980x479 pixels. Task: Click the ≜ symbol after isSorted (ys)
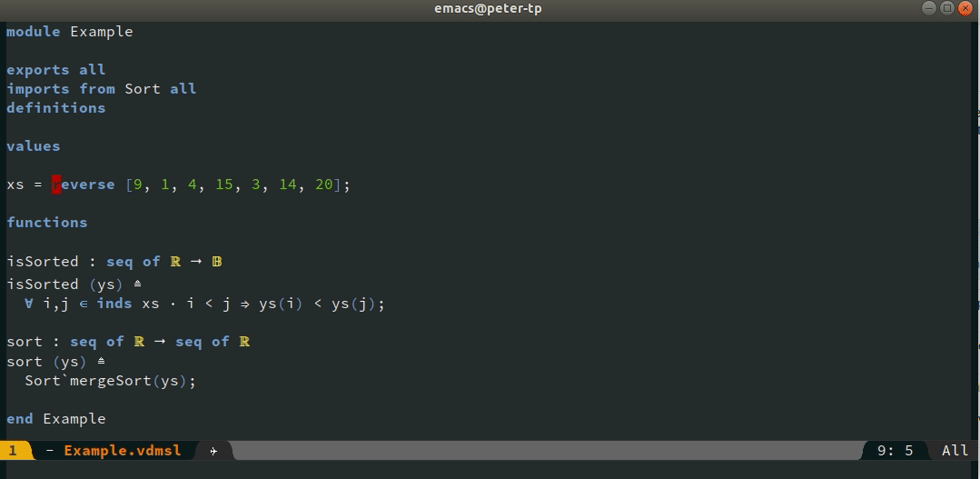point(137,284)
